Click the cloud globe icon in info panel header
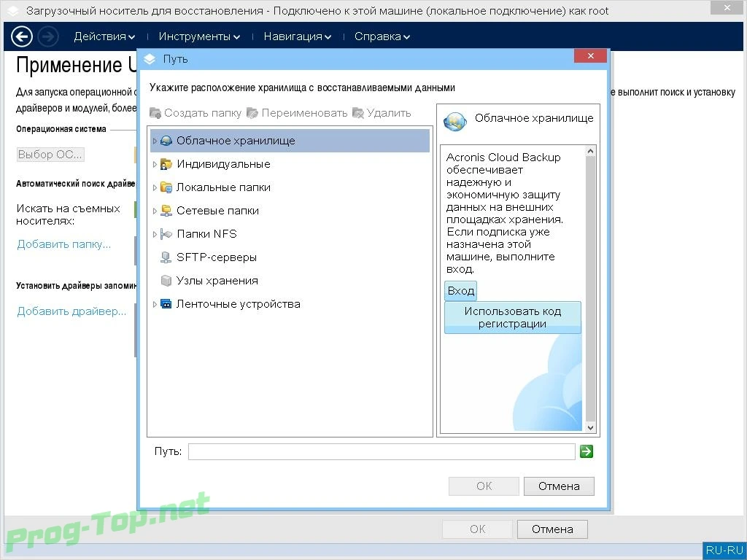Image resolution: width=747 pixels, height=560 pixels. 455,122
